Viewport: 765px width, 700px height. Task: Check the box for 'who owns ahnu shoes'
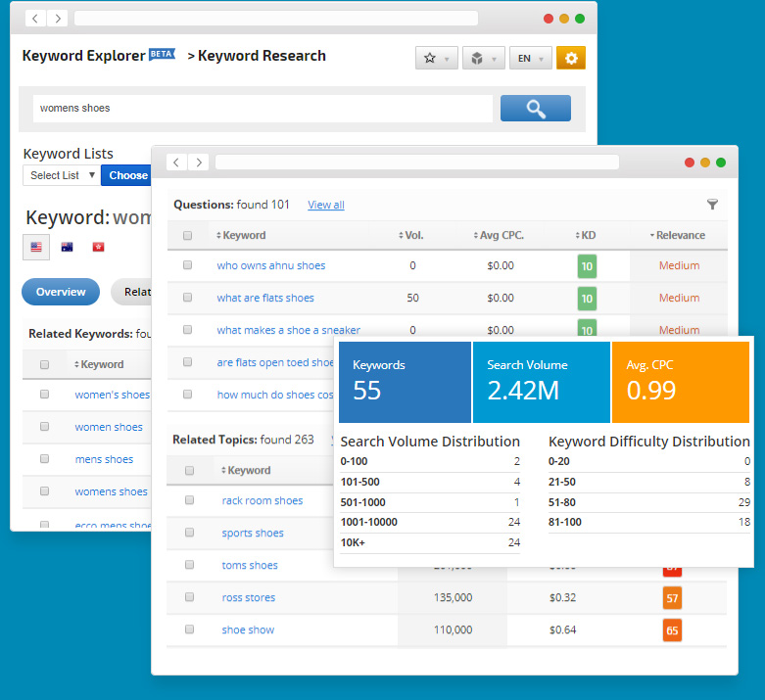[x=187, y=265]
